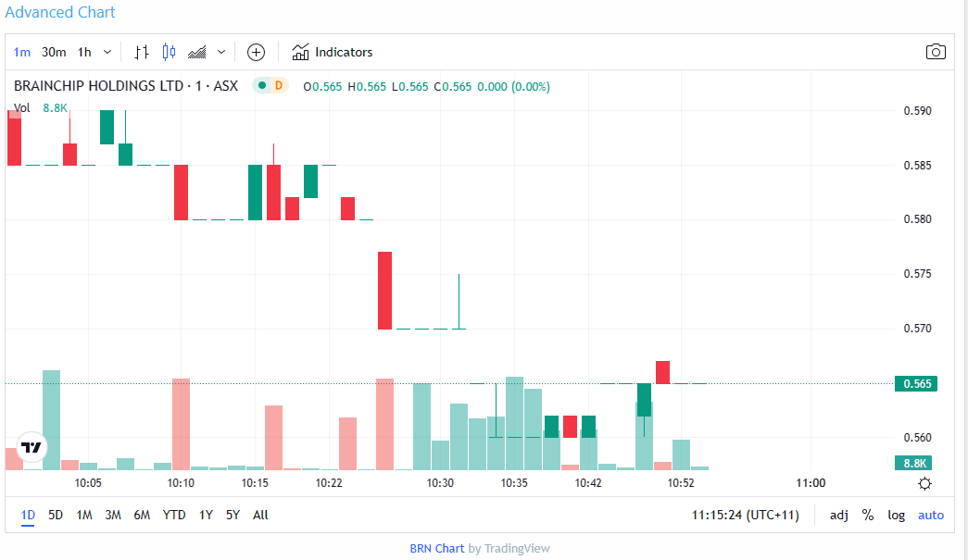Toggle the adj price adjustment option
This screenshot has height=560, width=968.
click(838, 515)
